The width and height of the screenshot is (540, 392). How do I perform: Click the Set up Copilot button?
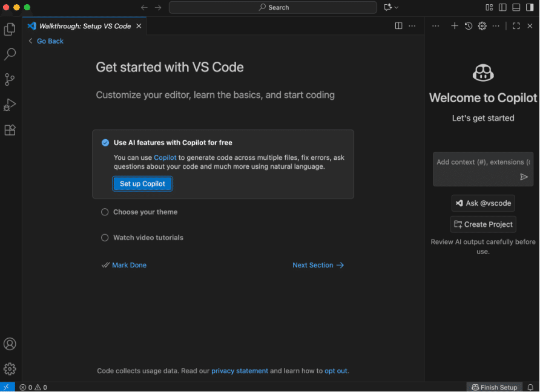click(x=142, y=184)
